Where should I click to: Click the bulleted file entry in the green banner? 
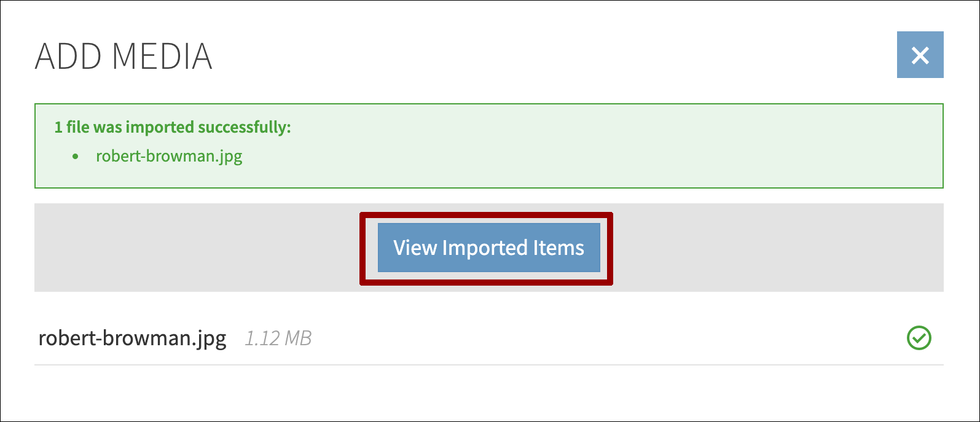click(169, 156)
